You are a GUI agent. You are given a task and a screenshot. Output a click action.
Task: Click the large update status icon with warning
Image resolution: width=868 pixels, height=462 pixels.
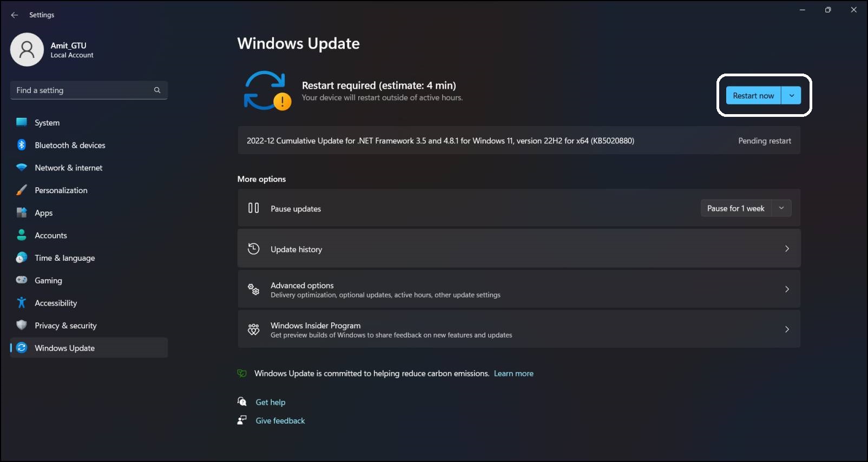click(x=267, y=90)
